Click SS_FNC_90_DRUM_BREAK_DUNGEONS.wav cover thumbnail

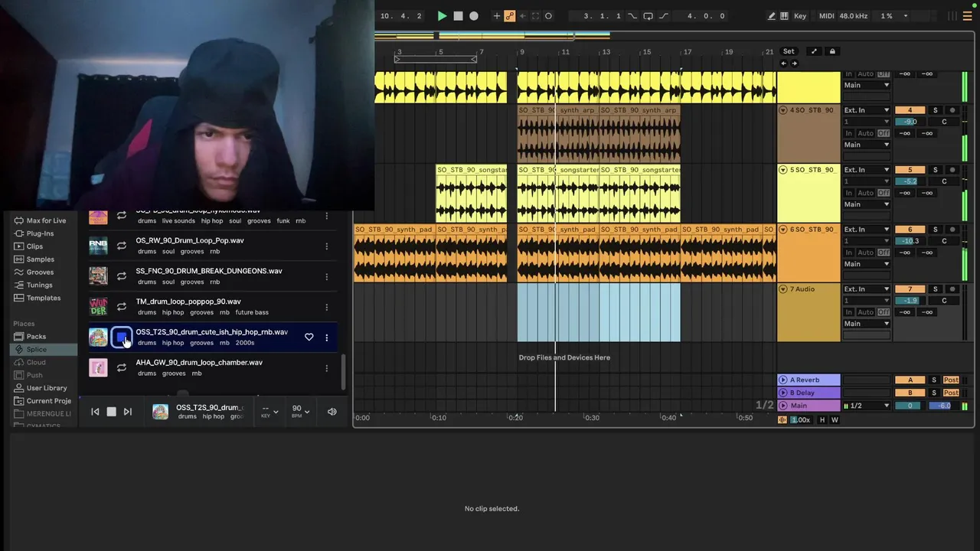coord(98,276)
